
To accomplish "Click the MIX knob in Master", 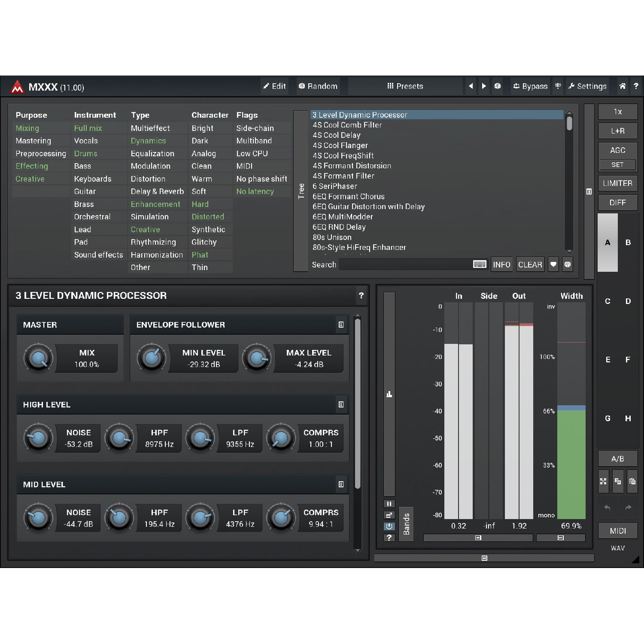I will (x=39, y=358).
